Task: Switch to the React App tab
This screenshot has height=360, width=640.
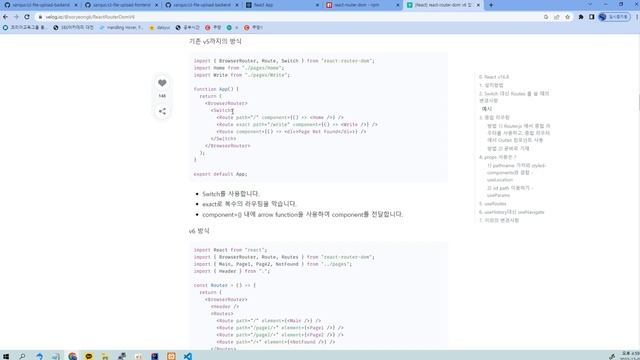Action: [282, 5]
